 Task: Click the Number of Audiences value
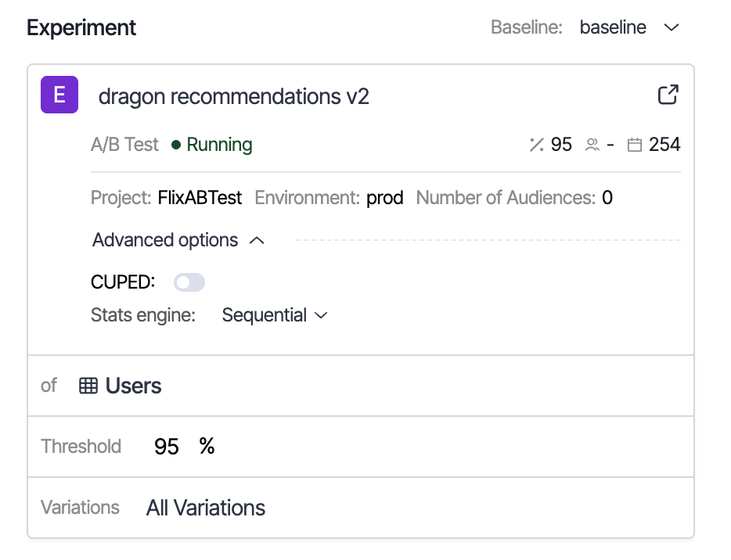607,198
